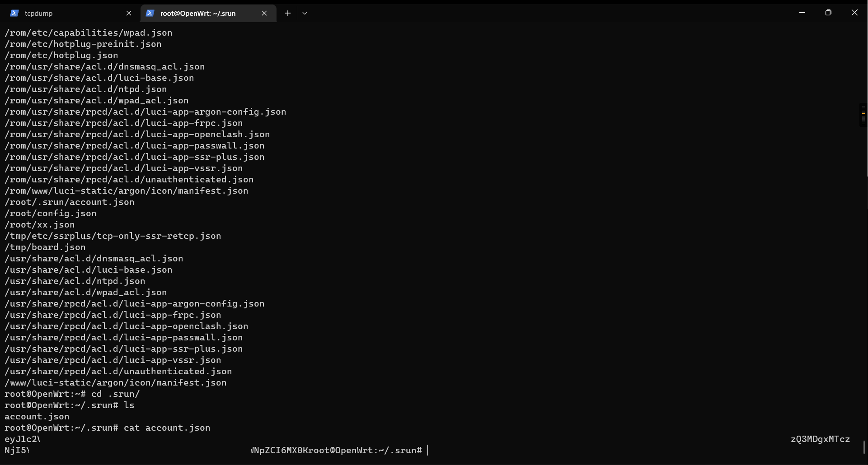The width and height of the screenshot is (868, 465).
Task: Click the zQ3MDgxMTcz text fragment
Action: [820, 439]
